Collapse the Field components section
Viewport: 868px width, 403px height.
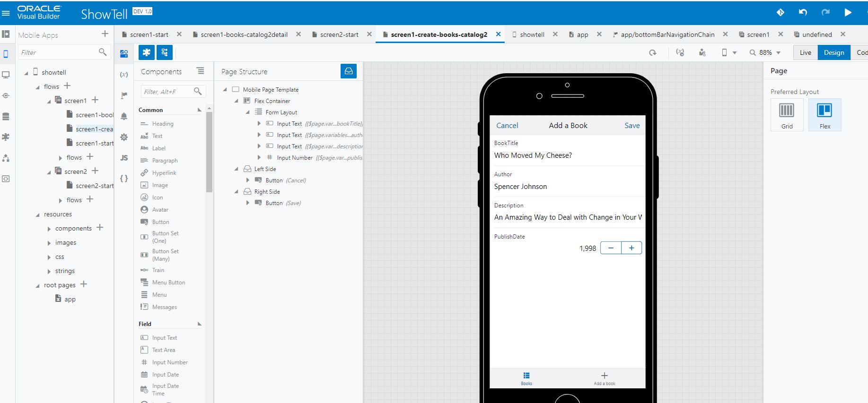[199, 324]
